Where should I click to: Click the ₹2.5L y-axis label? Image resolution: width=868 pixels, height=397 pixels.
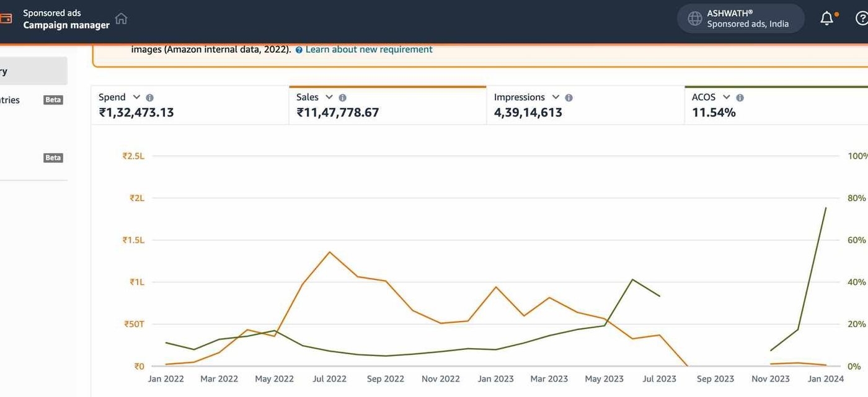[x=133, y=156]
